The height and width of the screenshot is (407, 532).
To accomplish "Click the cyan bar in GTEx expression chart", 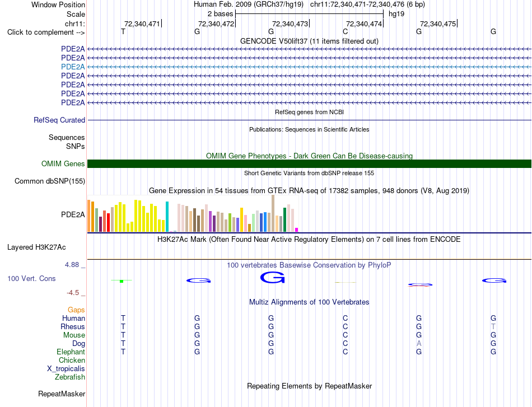I will 167,217.
